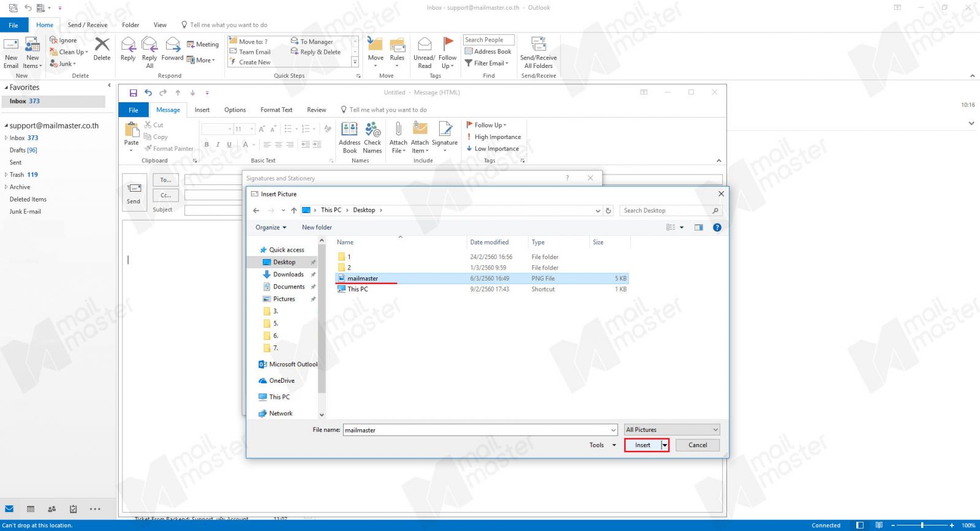This screenshot has height=531, width=980.
Task: Open the Calendar icon in Outlook navigation bar
Action: click(x=31, y=509)
